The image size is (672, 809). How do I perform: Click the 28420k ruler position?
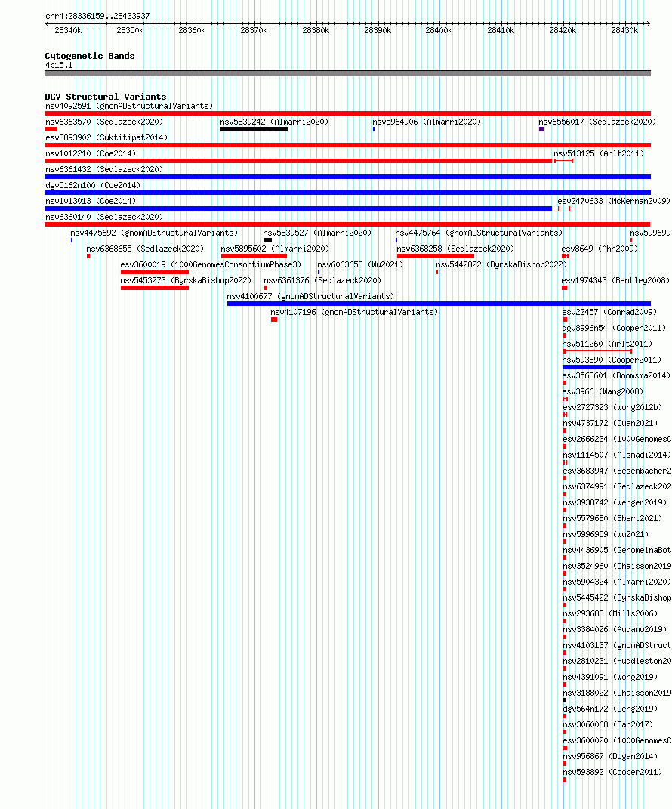pos(563,30)
